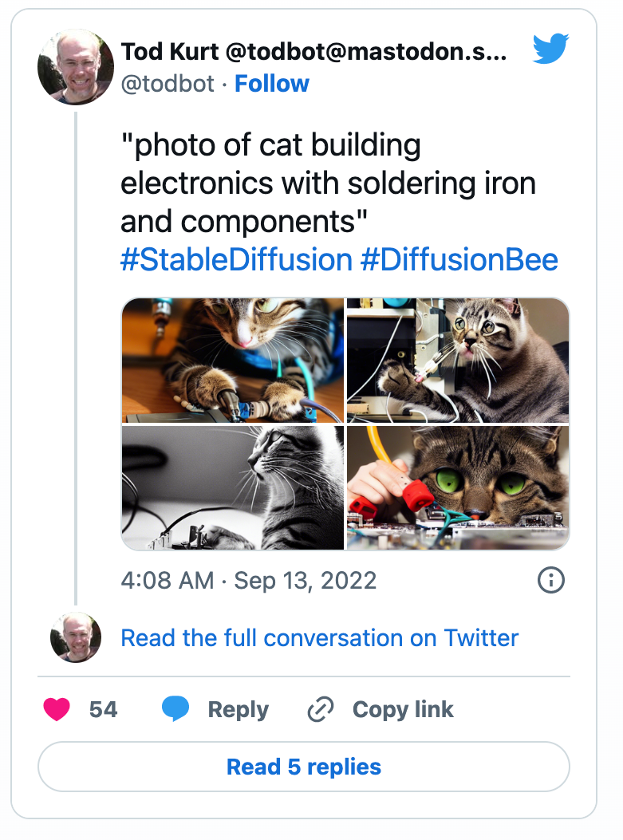
Task: Click the Reply text label
Action: [239, 709]
